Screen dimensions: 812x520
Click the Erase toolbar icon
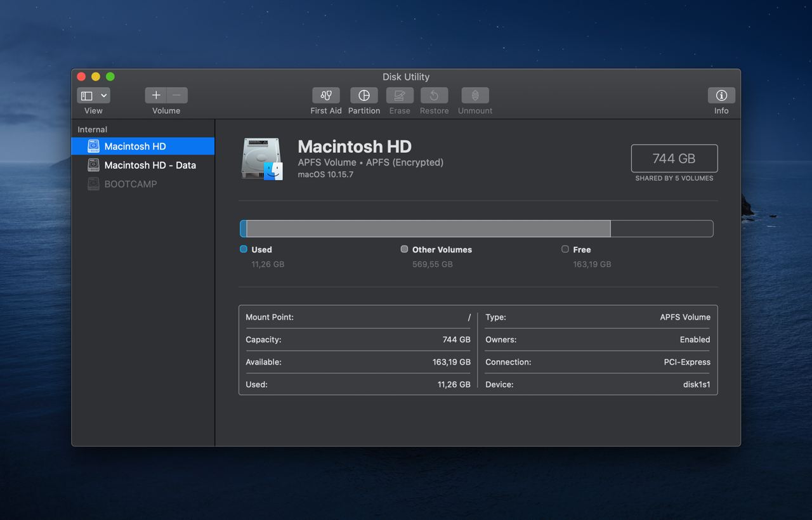(400, 95)
